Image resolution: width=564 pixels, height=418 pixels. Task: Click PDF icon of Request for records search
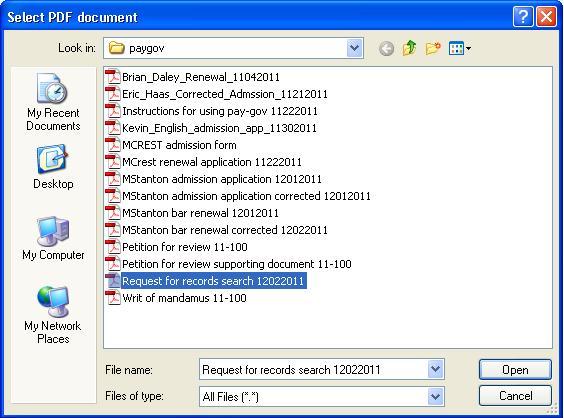pos(113,281)
